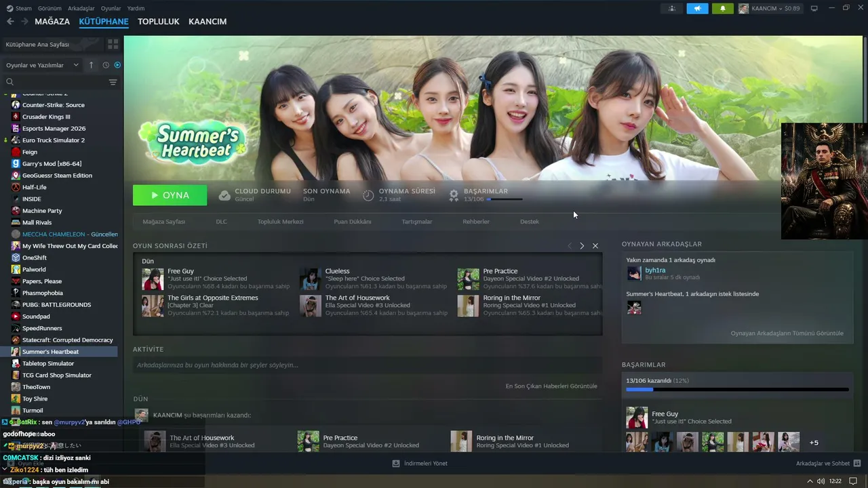Open the friends icon button in the top bar
This screenshot has height=488, width=868.
671,9
